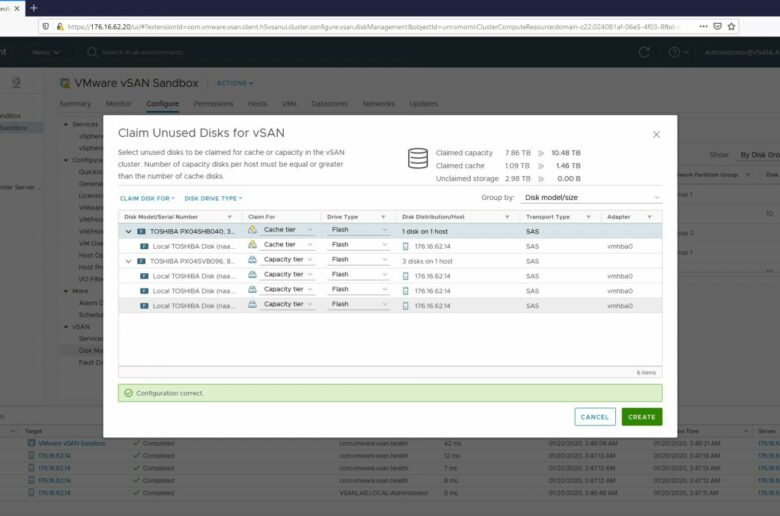
Task: Click the green CREATE button
Action: (x=642, y=417)
